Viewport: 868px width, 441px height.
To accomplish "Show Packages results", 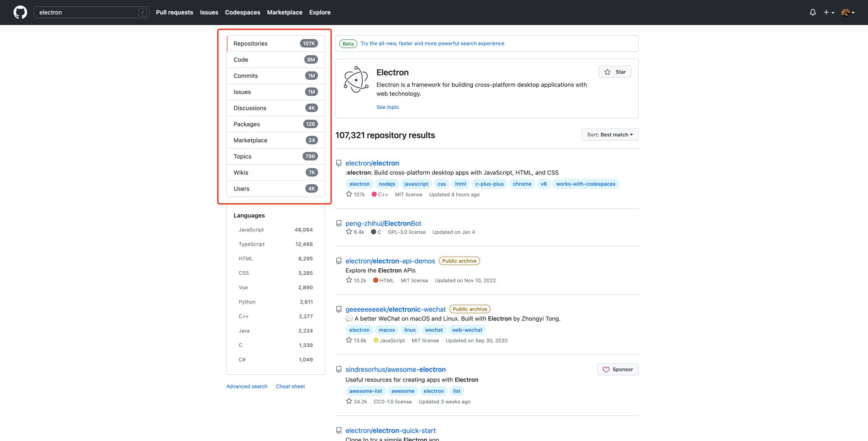I will tap(276, 124).
